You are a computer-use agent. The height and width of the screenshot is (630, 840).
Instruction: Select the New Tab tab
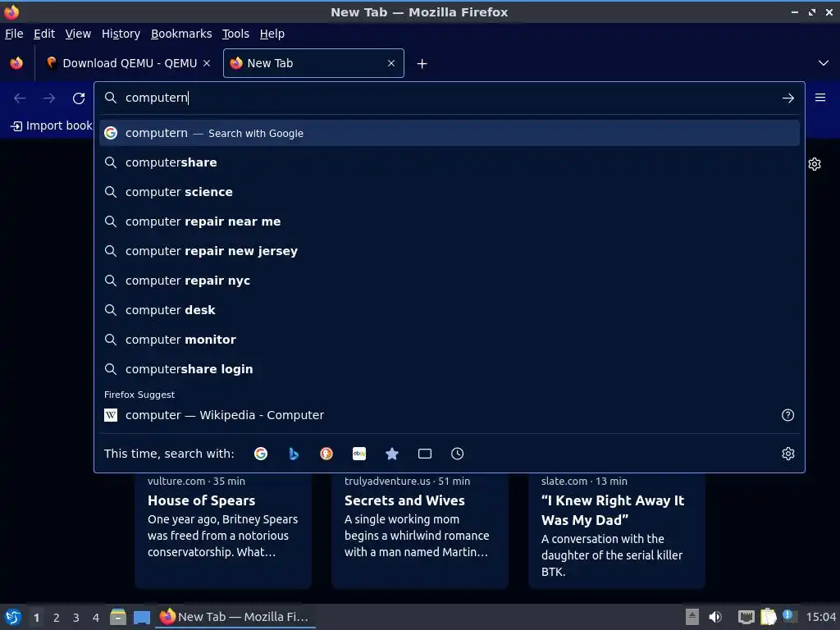[313, 63]
